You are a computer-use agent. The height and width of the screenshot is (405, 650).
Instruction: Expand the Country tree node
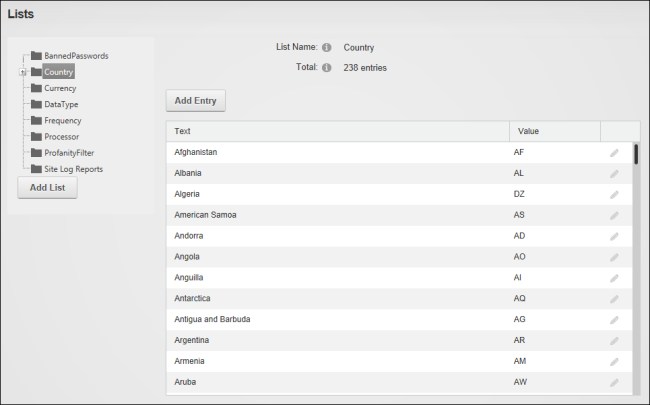coord(22,72)
